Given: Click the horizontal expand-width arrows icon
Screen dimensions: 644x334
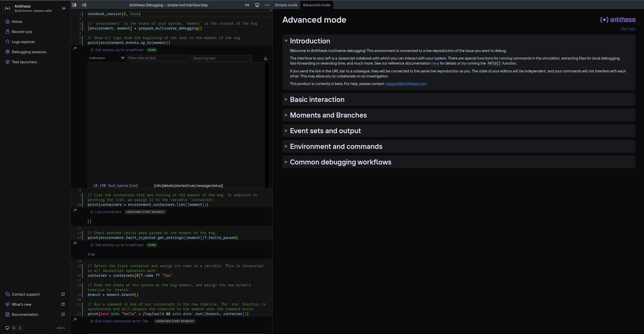Looking at the screenshot, I should coord(247,5).
